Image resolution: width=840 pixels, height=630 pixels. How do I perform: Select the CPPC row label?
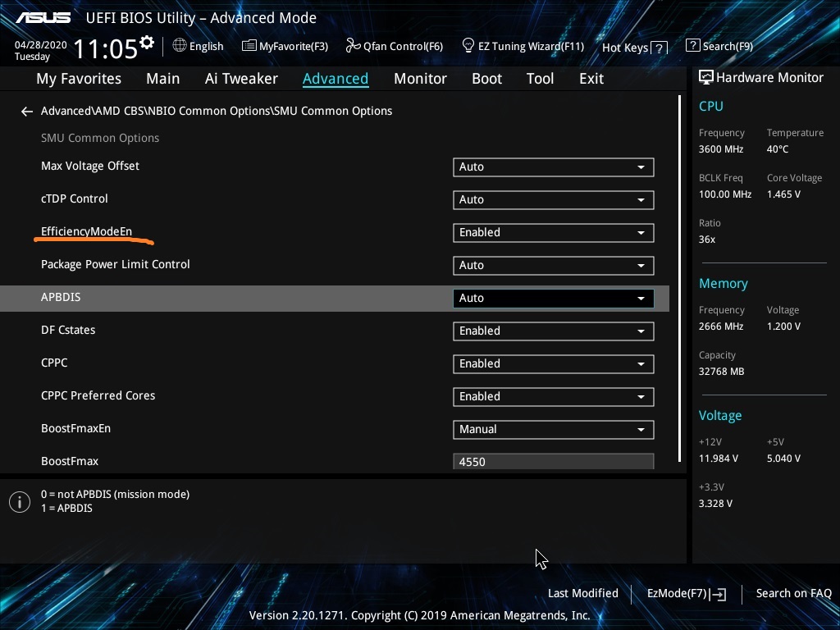click(x=54, y=363)
